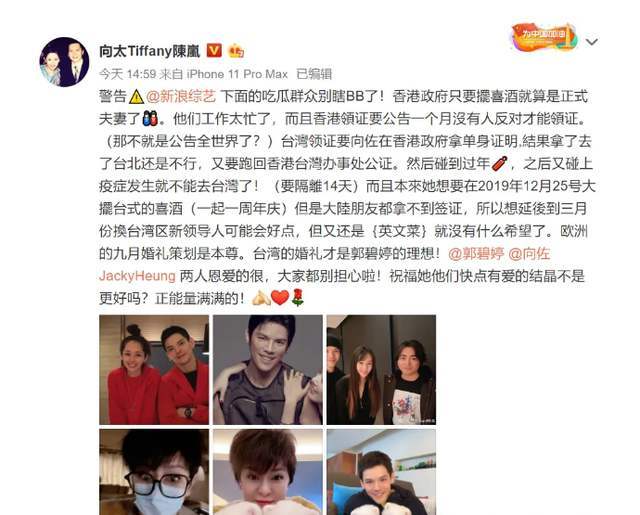Screen dimensions: 640x515
Task: Open the 向太Tiffany陳嵐 username link
Action: point(149,51)
